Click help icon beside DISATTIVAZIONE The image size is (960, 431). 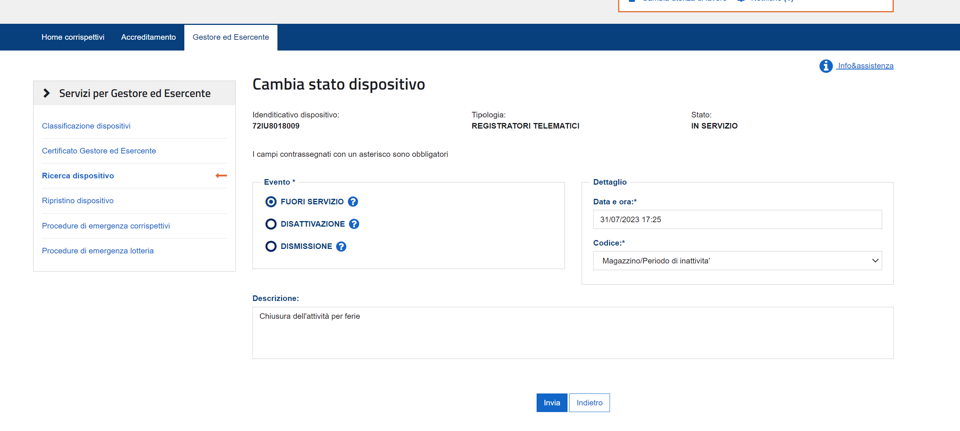(354, 224)
